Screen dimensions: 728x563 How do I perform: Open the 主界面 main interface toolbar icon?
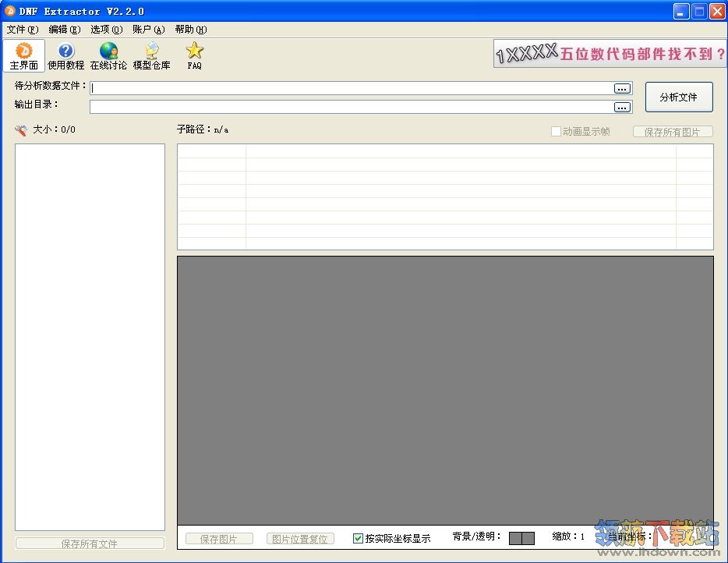(x=23, y=55)
